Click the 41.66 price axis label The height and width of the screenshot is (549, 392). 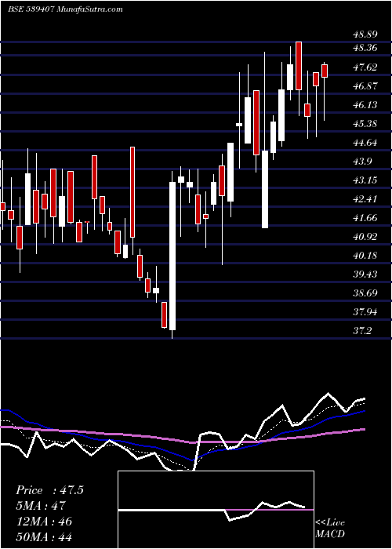point(365,218)
